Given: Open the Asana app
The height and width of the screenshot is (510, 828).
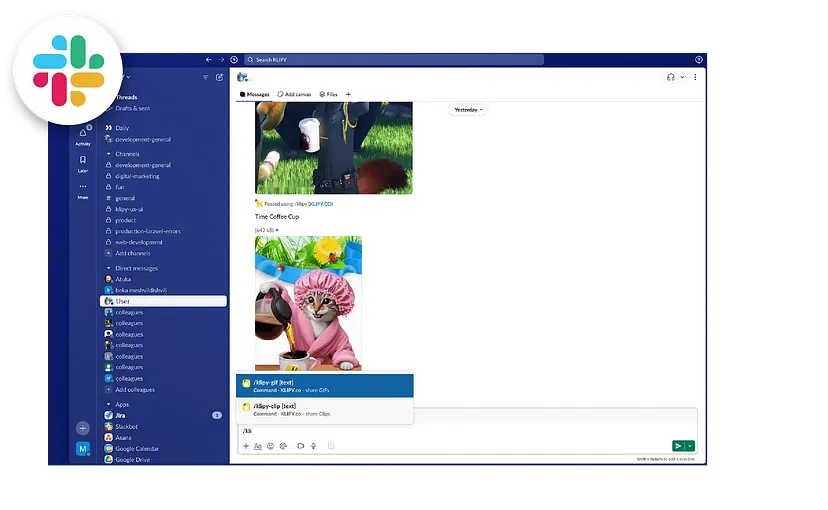Looking at the screenshot, I should (x=123, y=438).
